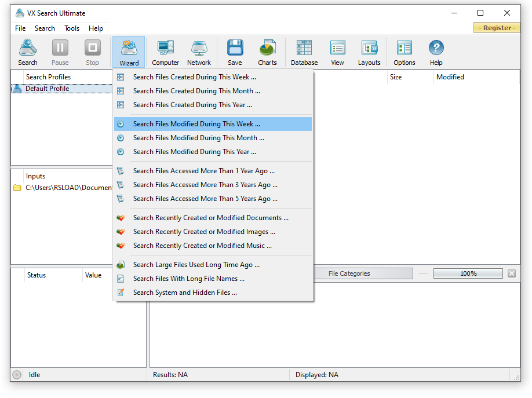Open the Database toolbar icon

(x=304, y=52)
